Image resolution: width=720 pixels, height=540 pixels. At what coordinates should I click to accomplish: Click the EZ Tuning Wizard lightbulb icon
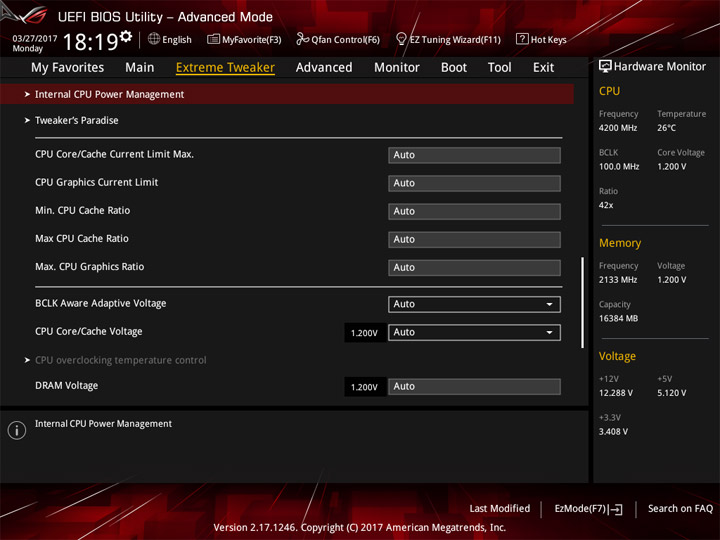(x=401, y=39)
